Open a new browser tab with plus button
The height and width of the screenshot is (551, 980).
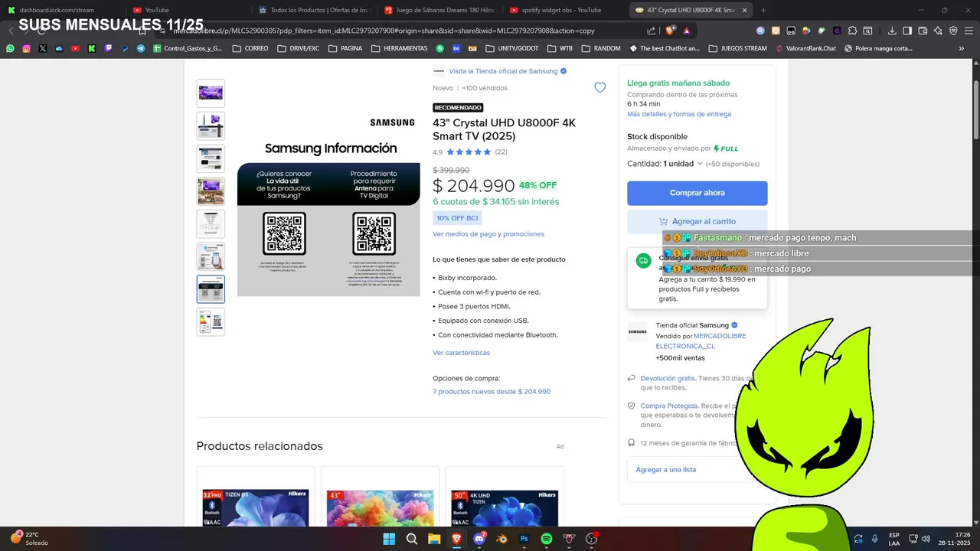765,10
